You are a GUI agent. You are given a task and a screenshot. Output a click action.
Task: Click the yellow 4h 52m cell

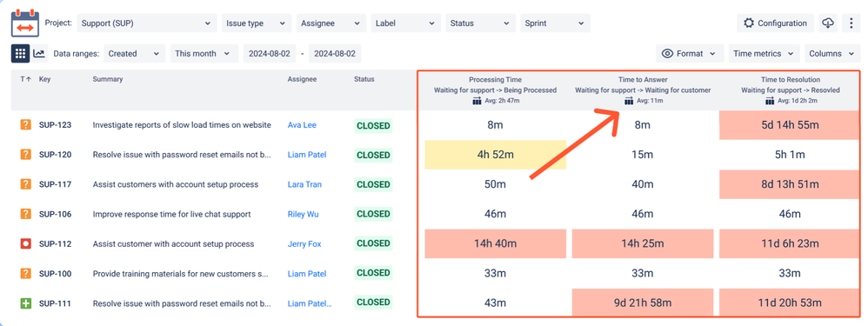click(x=496, y=155)
